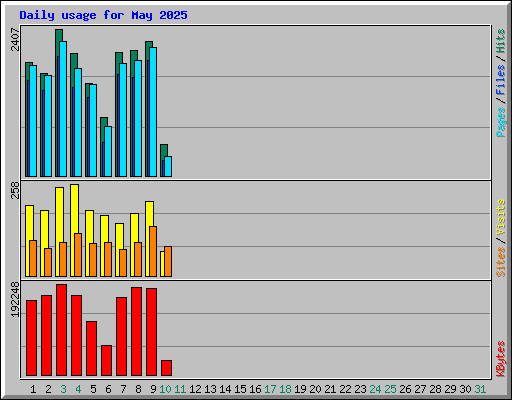Click the red KBytes bar for day 5

(91, 349)
